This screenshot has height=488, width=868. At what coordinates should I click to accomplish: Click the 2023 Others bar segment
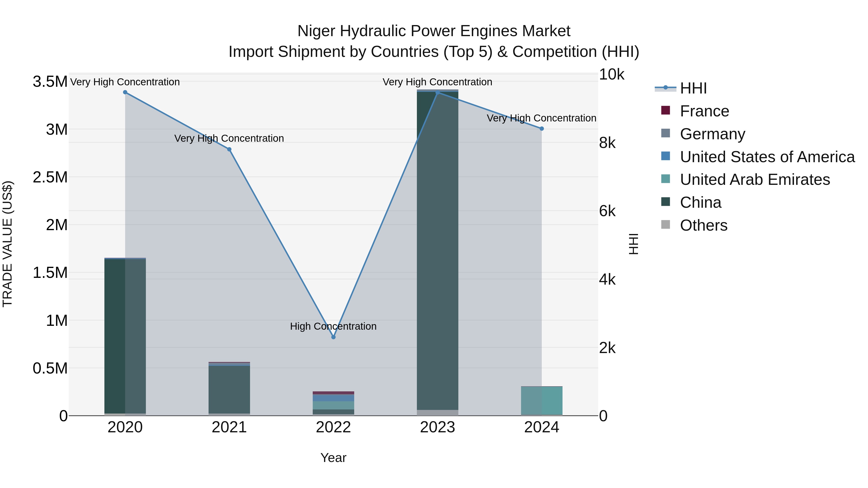437,413
